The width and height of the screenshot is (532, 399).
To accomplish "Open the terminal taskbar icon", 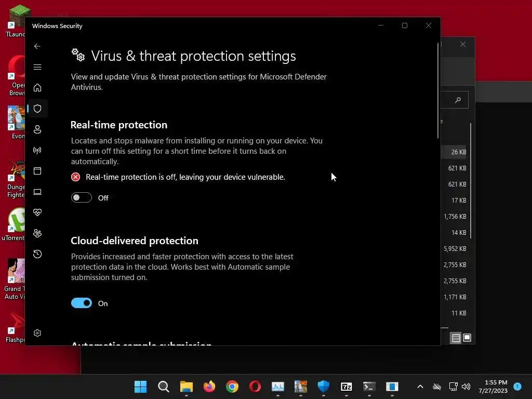I will [369, 387].
